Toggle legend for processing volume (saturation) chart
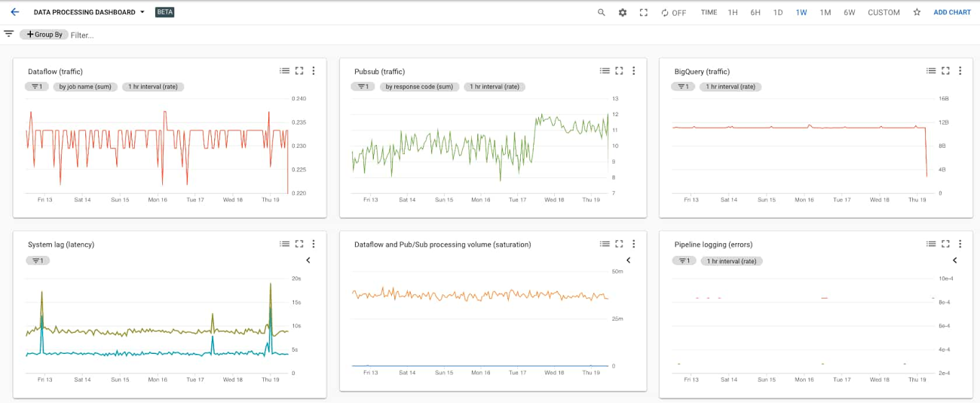 (605, 244)
